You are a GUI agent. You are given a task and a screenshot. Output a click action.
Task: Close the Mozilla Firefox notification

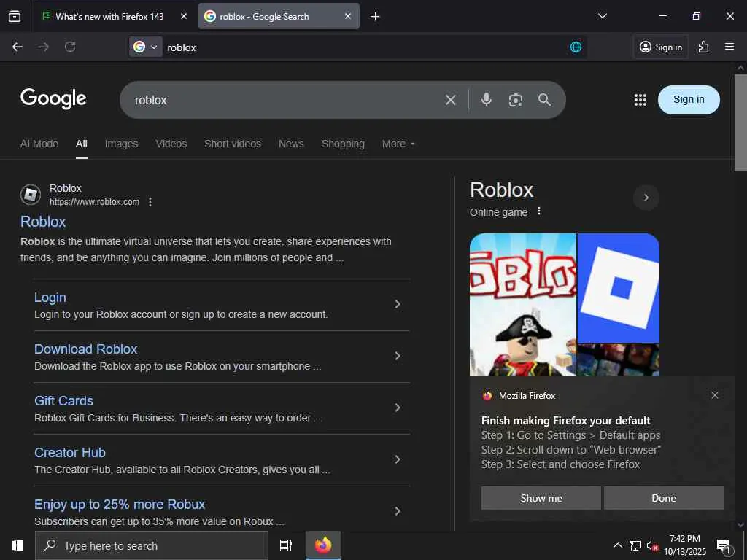point(715,395)
